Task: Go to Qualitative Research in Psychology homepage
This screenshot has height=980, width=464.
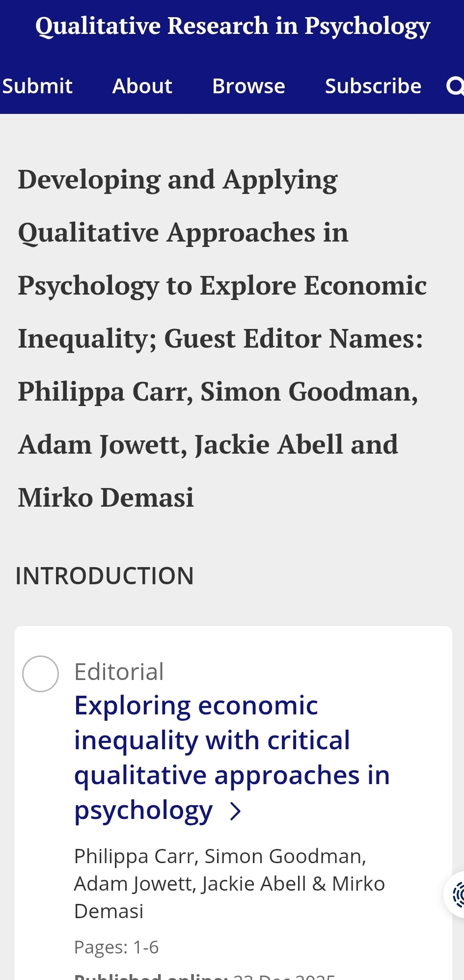Action: click(x=233, y=26)
